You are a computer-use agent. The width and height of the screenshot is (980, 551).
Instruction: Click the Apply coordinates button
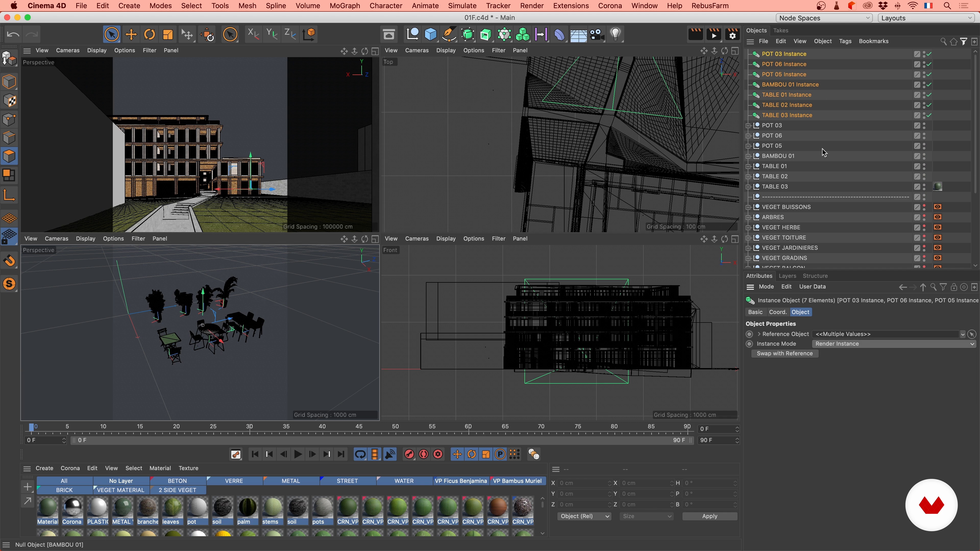point(709,516)
